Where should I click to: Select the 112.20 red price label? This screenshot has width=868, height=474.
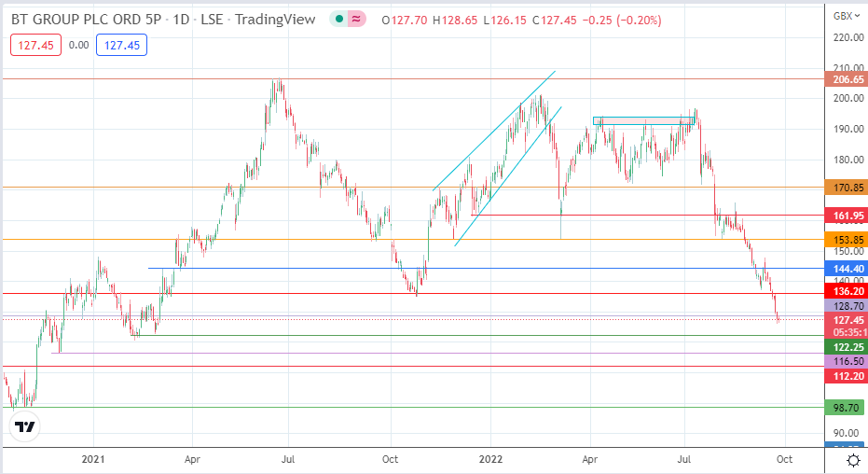(x=847, y=376)
